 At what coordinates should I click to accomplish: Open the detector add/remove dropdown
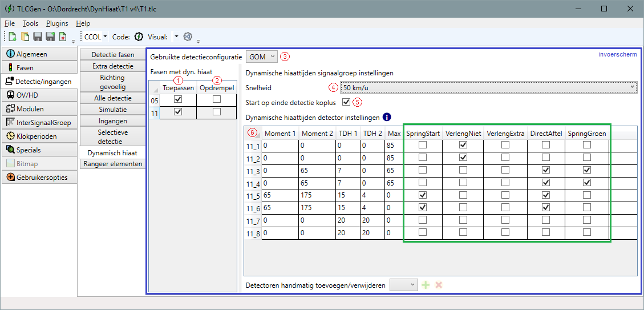[x=404, y=284]
